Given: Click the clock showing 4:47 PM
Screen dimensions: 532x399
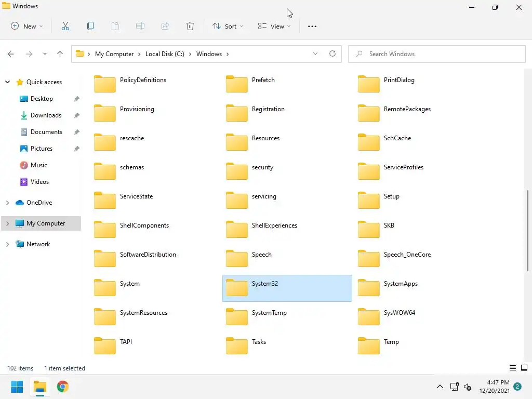Looking at the screenshot, I should click(498, 382).
